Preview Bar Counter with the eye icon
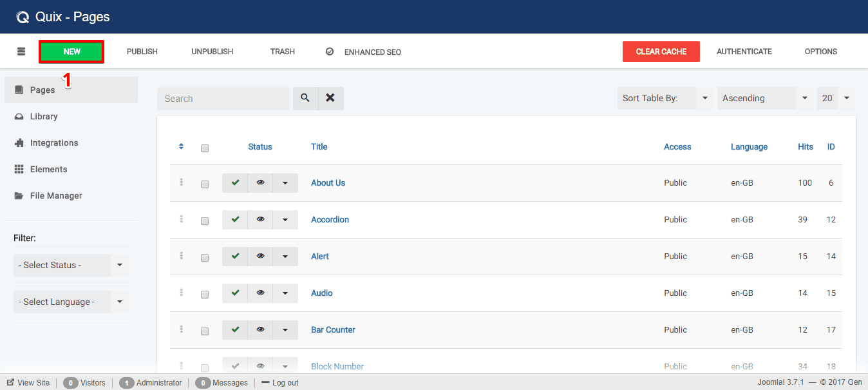868x390 pixels. 260,330
